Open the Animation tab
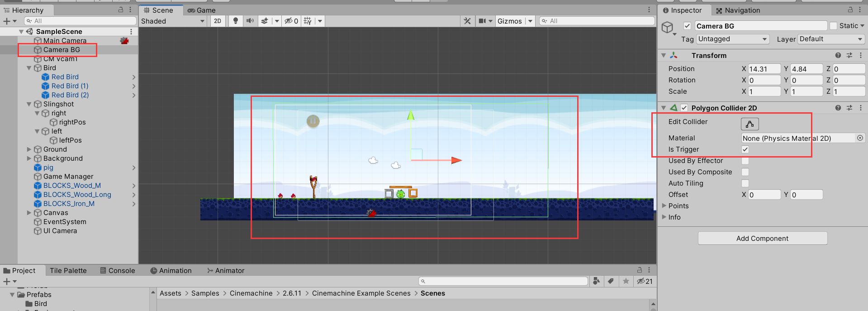Image resolution: width=868 pixels, height=311 pixels. coord(171,270)
